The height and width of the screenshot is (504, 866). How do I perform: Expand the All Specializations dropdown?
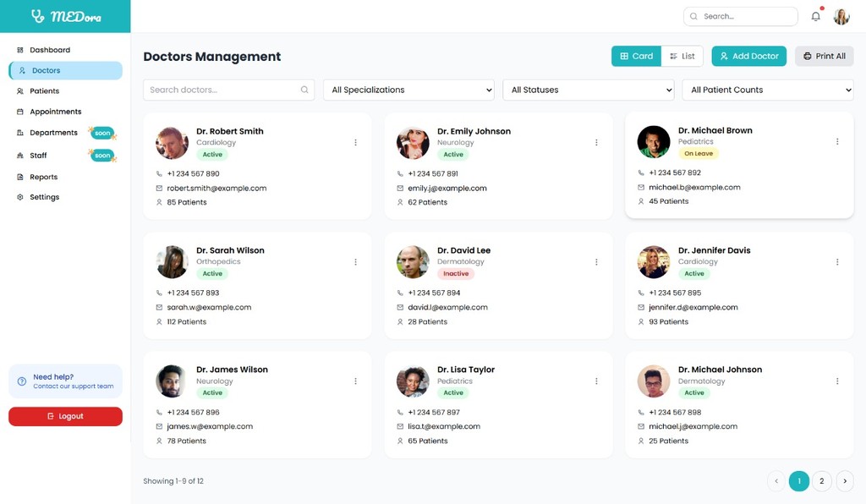(408, 90)
